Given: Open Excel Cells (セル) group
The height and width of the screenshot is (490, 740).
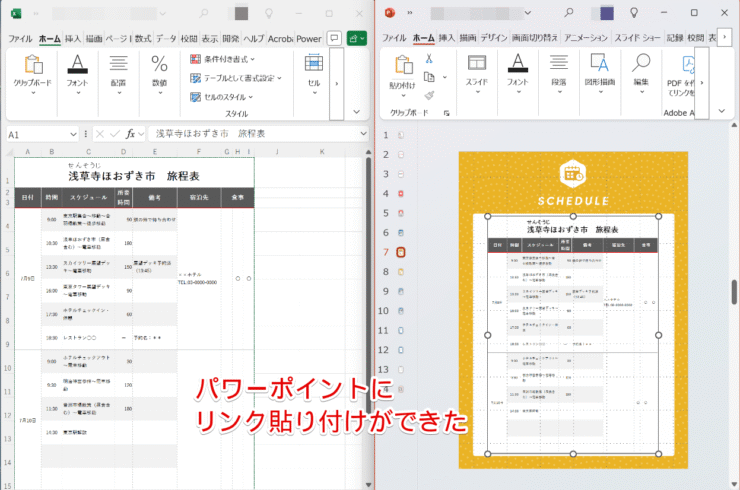Looking at the screenshot, I should click(314, 76).
